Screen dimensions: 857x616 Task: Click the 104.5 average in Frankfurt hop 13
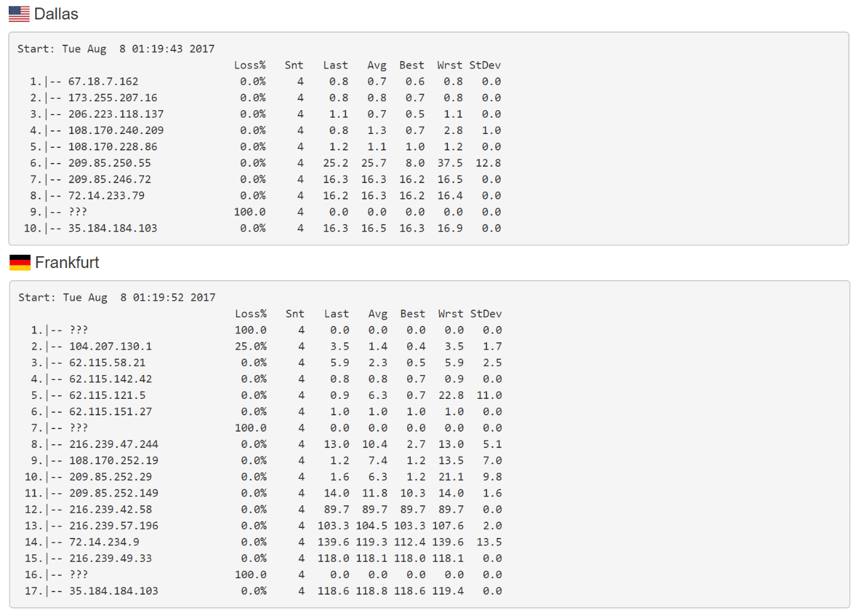(x=372, y=527)
